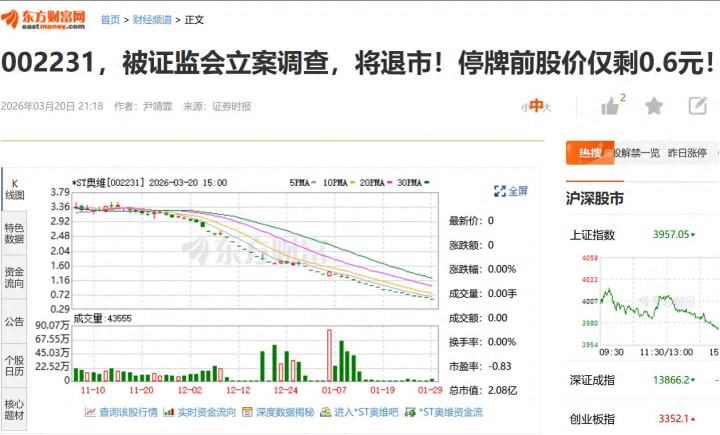The image size is (720, 435).
Task: Click the eastmoney.com logo
Action: pos(43,19)
